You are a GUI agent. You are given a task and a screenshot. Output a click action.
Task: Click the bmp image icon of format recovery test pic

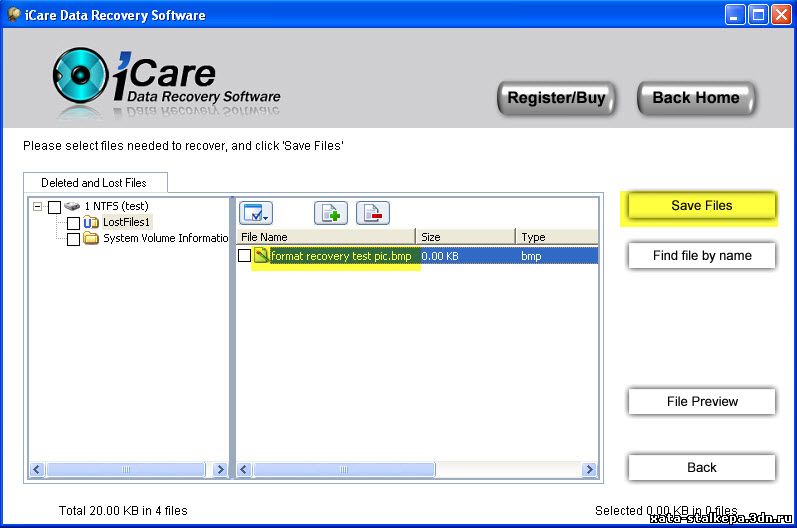click(261, 255)
